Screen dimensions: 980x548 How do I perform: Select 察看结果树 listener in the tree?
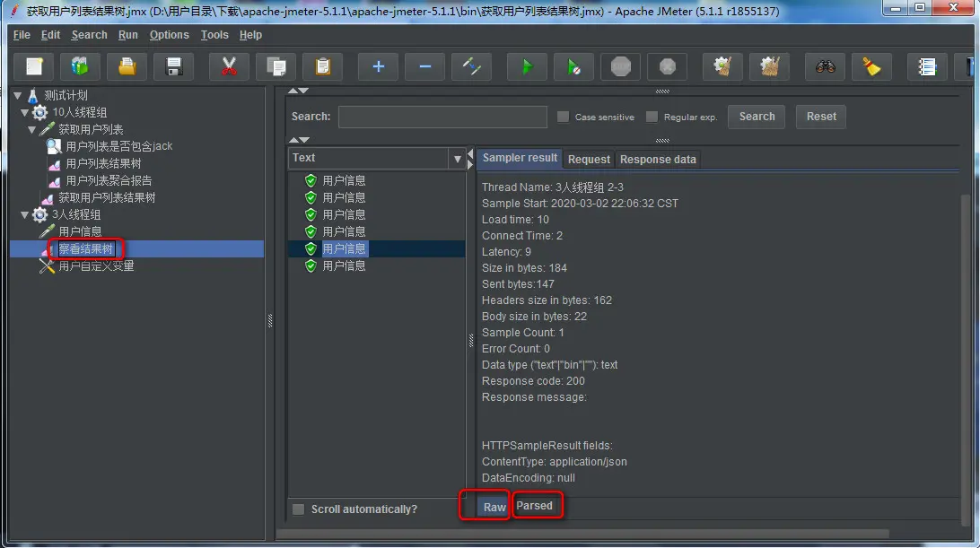coord(85,248)
